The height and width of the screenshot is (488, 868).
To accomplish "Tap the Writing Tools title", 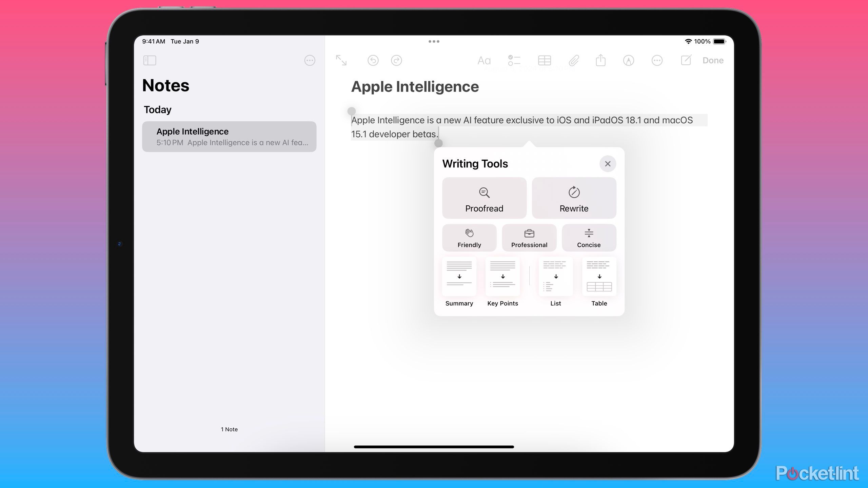I will pos(475,164).
